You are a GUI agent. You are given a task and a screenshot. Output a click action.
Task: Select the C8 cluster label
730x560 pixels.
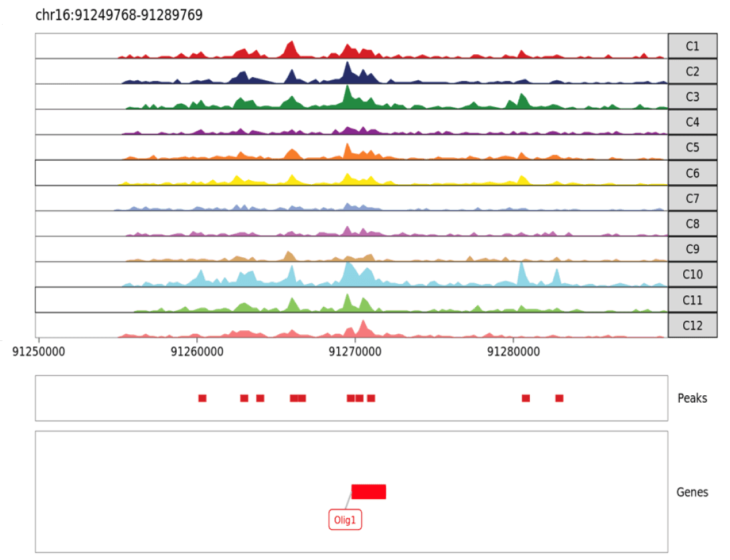pyautogui.click(x=692, y=224)
